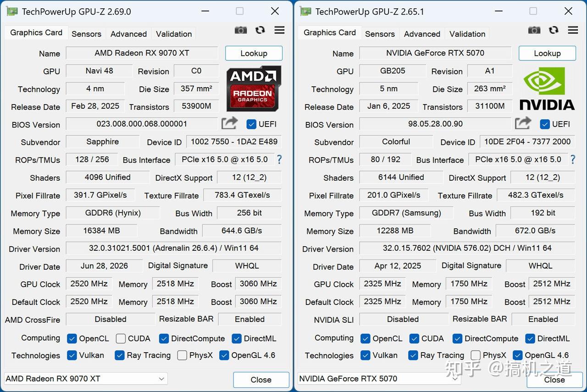Click the Transistors field showing 31100M
Viewport: 587px width, 392px height.
tap(490, 106)
